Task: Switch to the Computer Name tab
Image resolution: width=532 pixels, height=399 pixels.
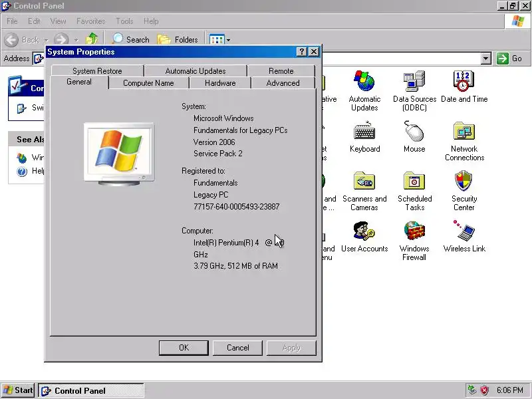Action: [x=148, y=83]
